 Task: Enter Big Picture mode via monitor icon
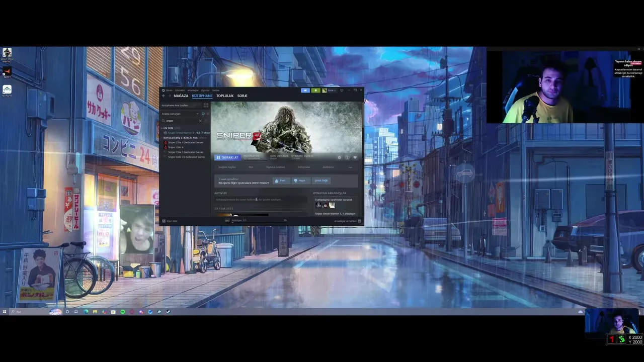(342, 90)
